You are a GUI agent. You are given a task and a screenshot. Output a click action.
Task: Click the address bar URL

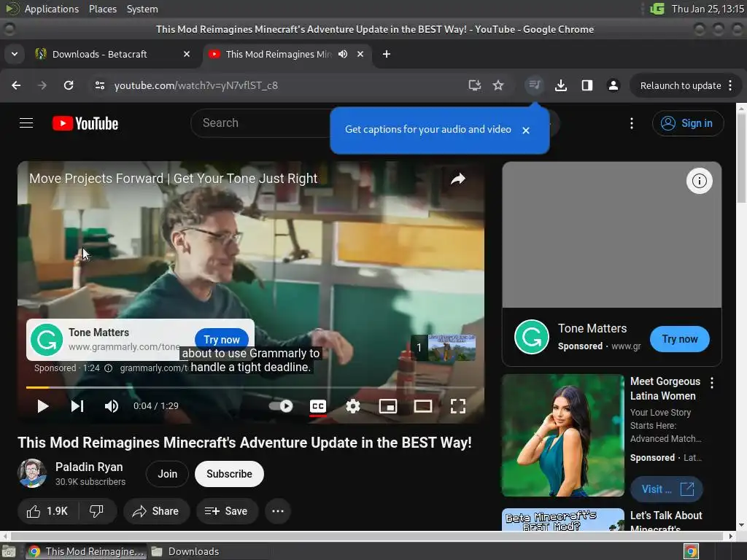196,85
